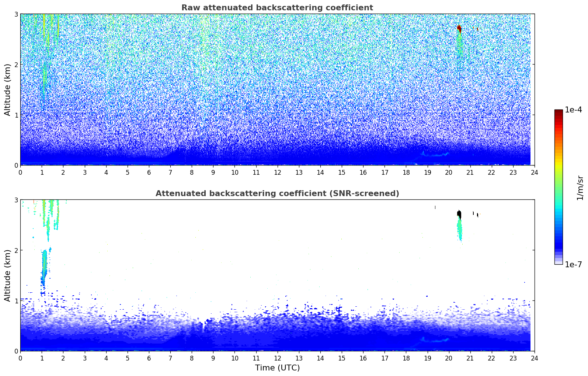
Task: Click the hour 24 tick label under the bottom plot
Action: pos(535,358)
